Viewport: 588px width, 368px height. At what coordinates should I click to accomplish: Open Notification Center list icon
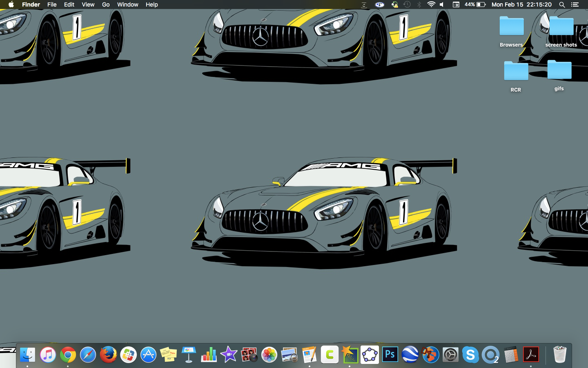(575, 4)
